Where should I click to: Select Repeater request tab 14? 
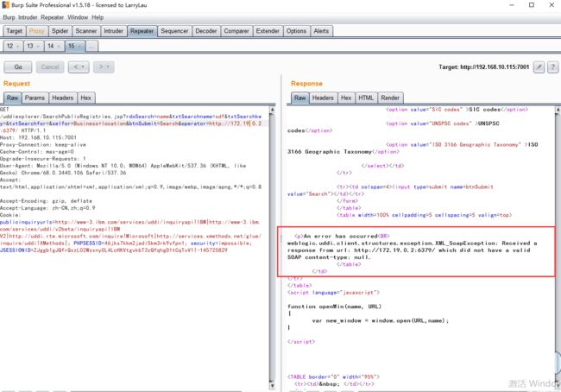click(54, 46)
